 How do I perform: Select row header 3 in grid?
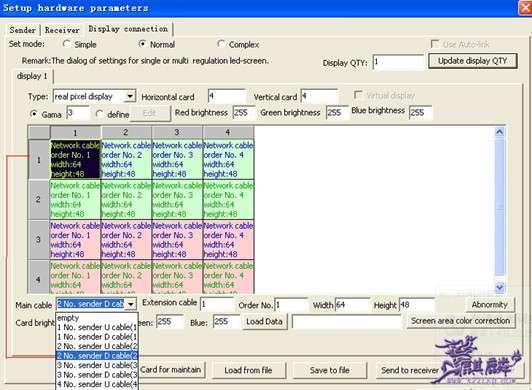[x=39, y=240]
